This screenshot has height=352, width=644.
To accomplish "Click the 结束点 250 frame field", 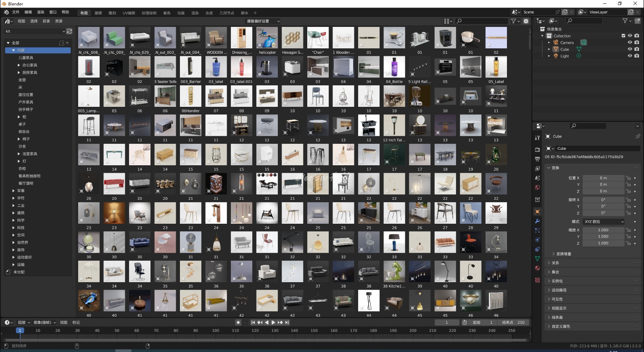I will tap(513, 323).
